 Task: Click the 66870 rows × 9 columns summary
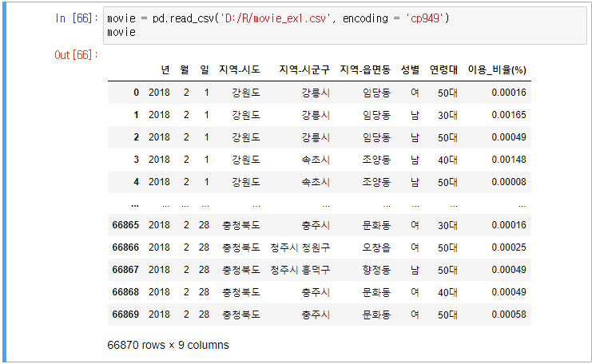[x=168, y=345]
